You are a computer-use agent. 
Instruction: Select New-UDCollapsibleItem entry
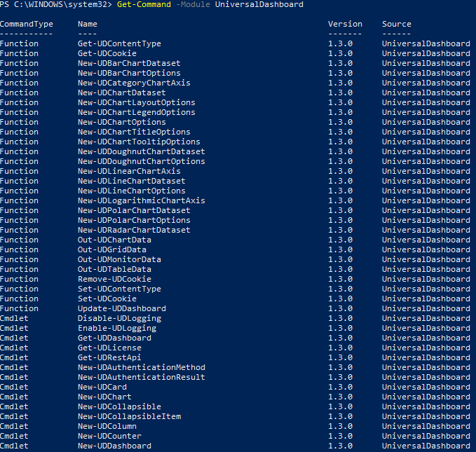click(129, 416)
